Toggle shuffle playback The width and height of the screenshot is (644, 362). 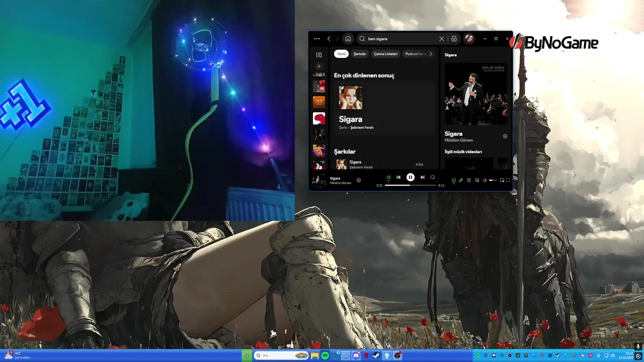tap(388, 177)
